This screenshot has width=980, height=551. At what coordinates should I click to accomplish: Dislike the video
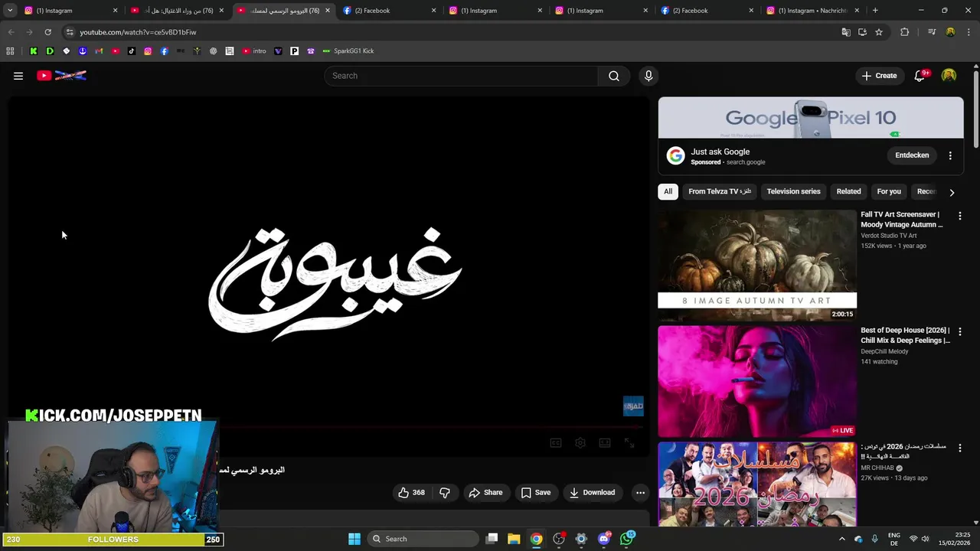445,493
